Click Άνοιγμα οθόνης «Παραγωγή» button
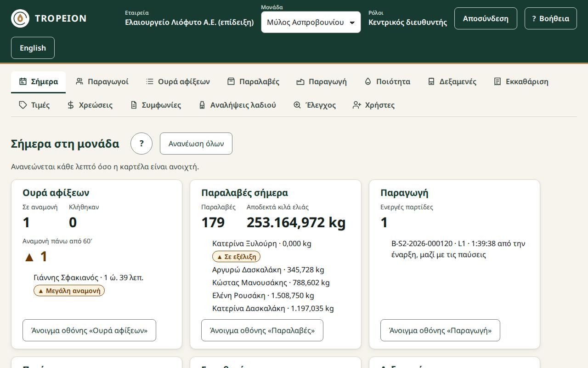588x368 pixels. (x=440, y=330)
